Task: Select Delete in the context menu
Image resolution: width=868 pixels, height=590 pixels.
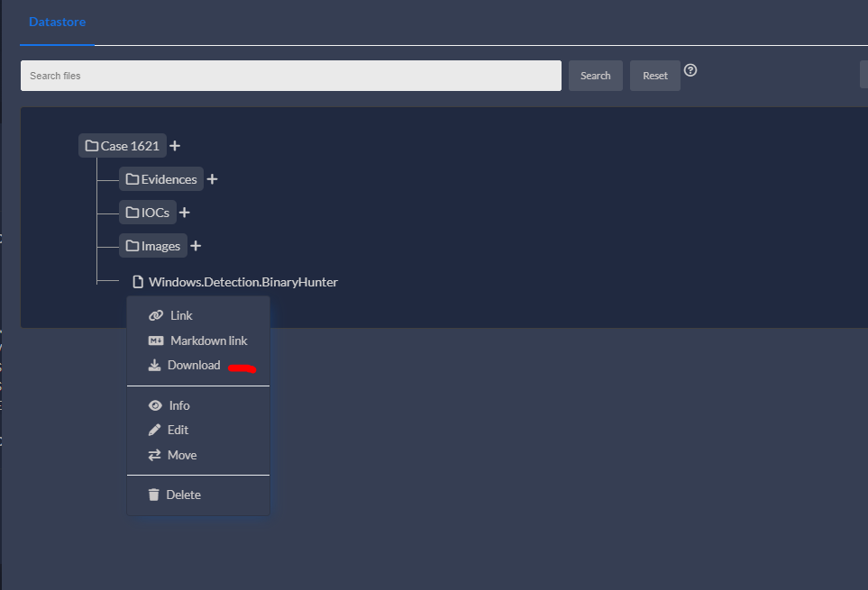Action: [181, 495]
